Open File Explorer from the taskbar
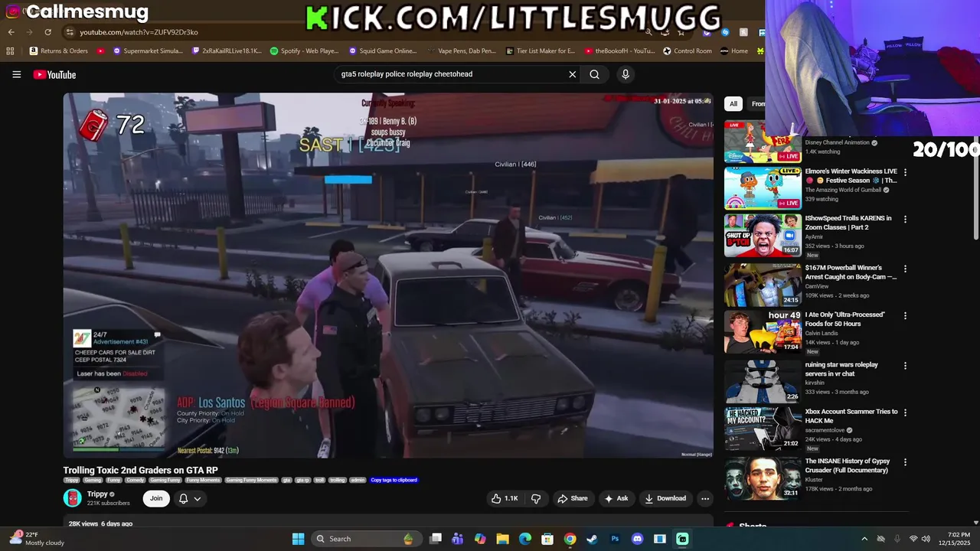 click(x=503, y=539)
